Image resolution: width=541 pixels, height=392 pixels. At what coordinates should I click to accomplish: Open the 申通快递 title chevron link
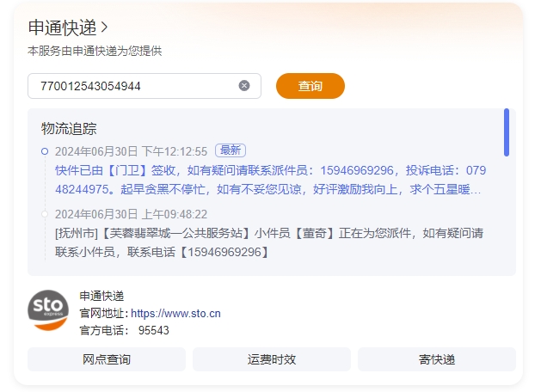click(x=68, y=28)
